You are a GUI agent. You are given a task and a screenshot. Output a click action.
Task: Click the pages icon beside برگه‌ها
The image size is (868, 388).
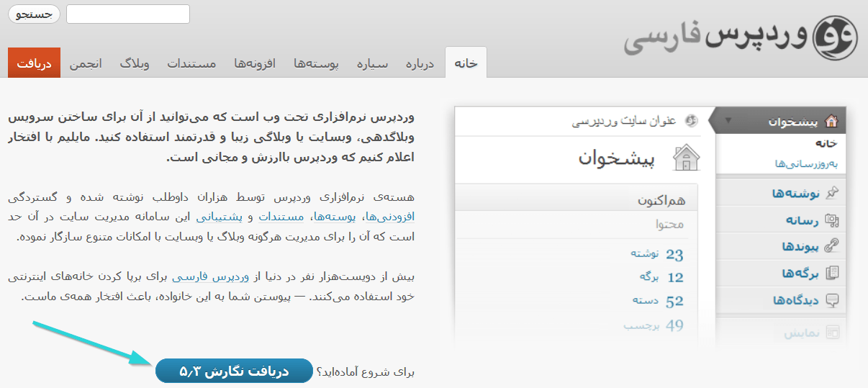pos(832,273)
